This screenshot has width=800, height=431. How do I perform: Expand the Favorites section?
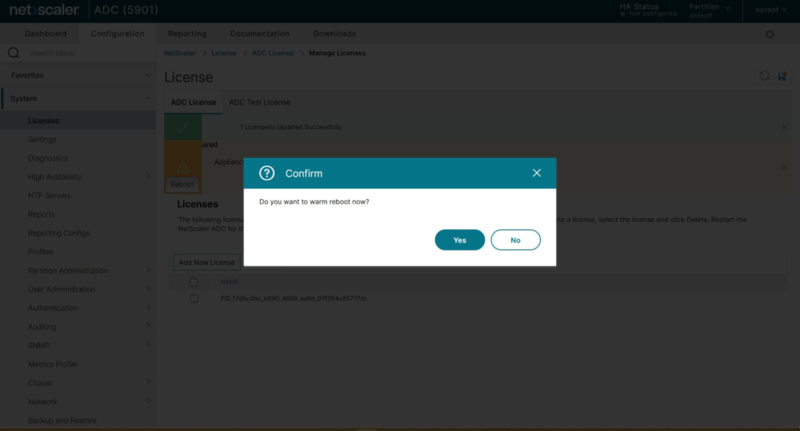click(78, 75)
